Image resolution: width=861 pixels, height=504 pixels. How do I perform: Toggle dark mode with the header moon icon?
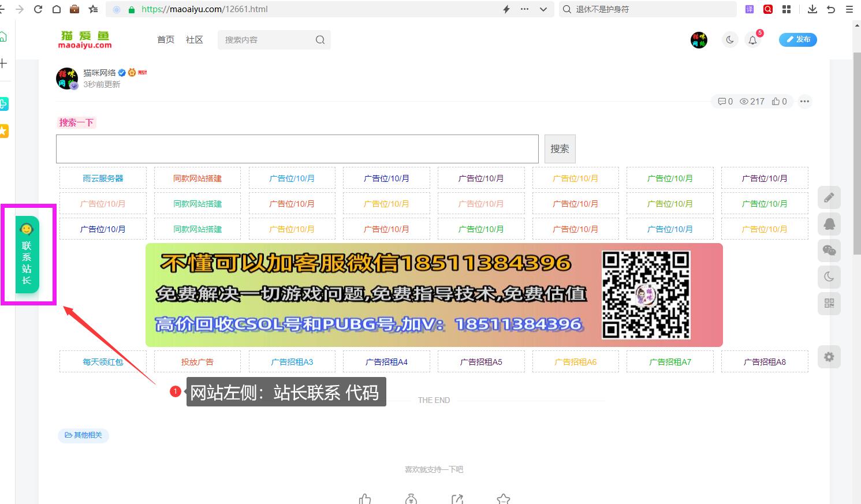pyautogui.click(x=730, y=40)
